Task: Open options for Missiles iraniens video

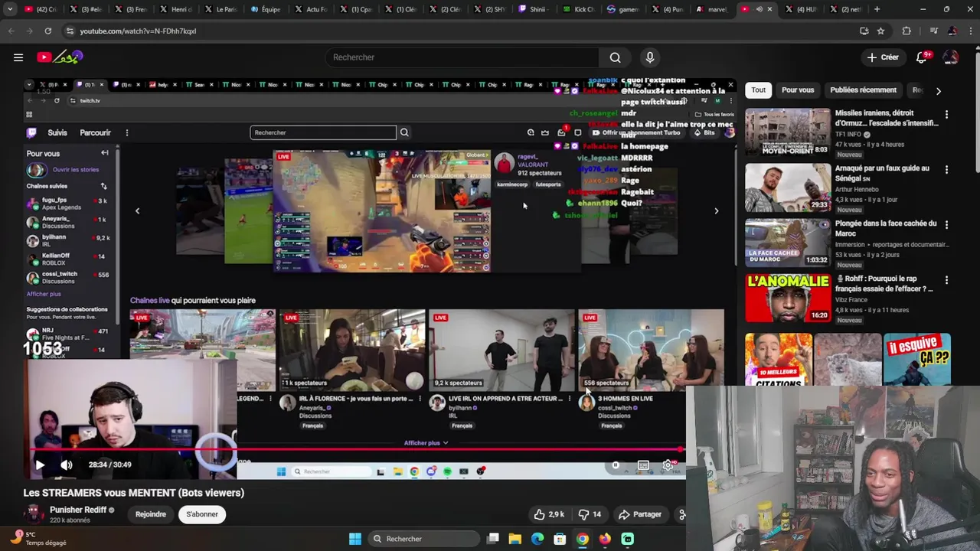Action: [x=946, y=115]
